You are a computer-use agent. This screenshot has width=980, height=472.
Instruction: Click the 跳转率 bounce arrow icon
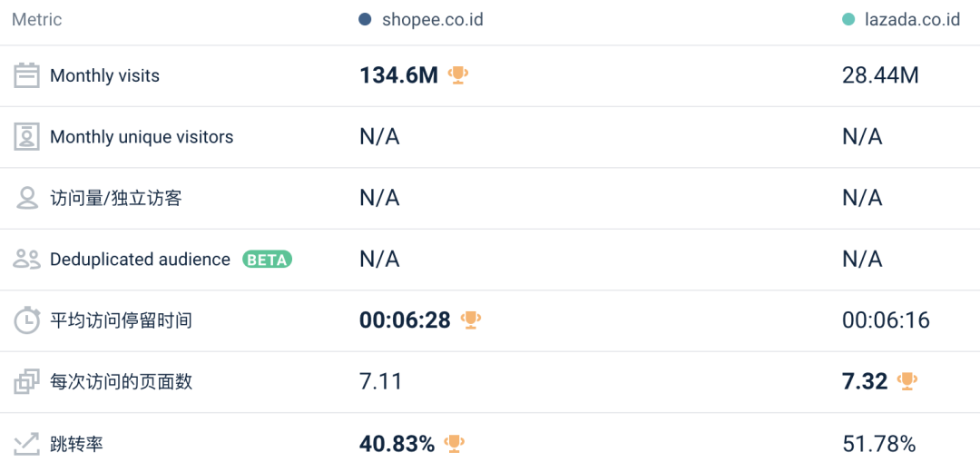click(x=26, y=444)
